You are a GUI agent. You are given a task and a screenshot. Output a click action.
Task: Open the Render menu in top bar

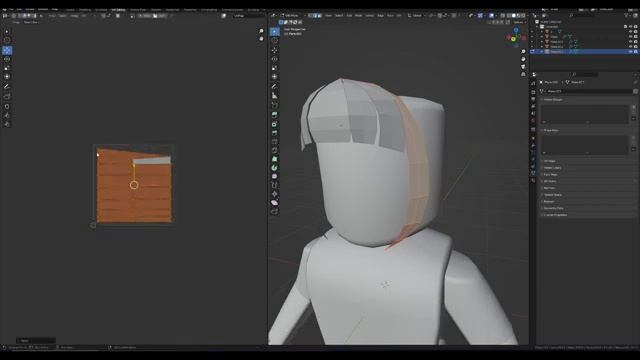[x=30, y=9]
